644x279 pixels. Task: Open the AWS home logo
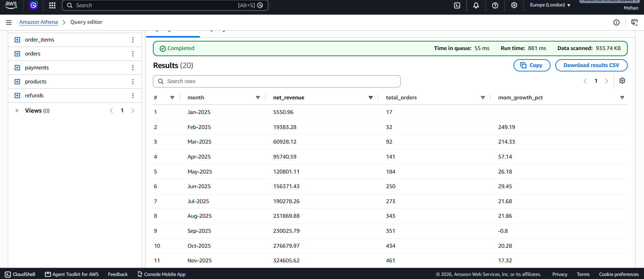pyautogui.click(x=11, y=5)
